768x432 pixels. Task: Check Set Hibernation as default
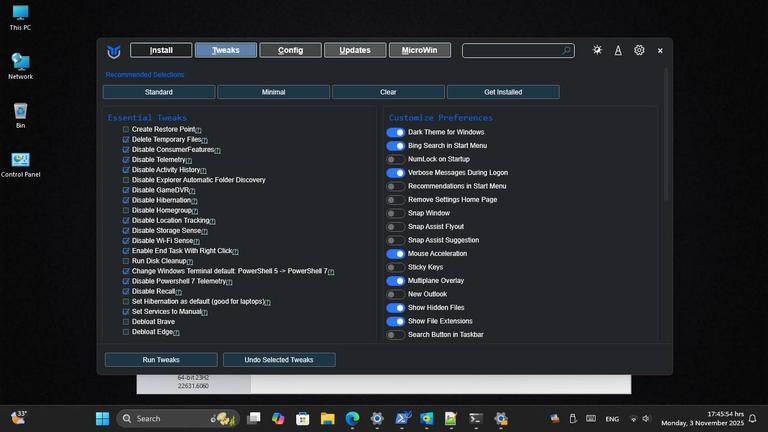coord(126,302)
